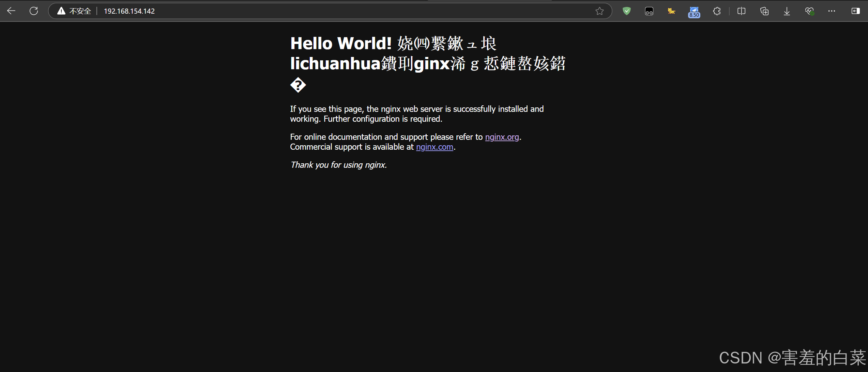Follow the nginx.com commercial support link
Screen dimensions: 868x372
click(x=435, y=147)
